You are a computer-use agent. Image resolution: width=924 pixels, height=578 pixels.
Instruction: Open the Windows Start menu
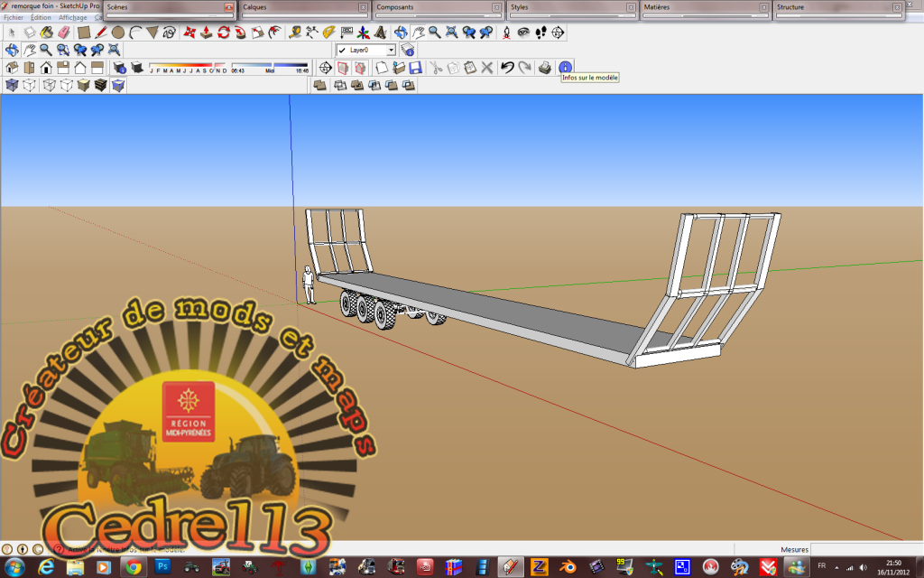pyautogui.click(x=14, y=567)
